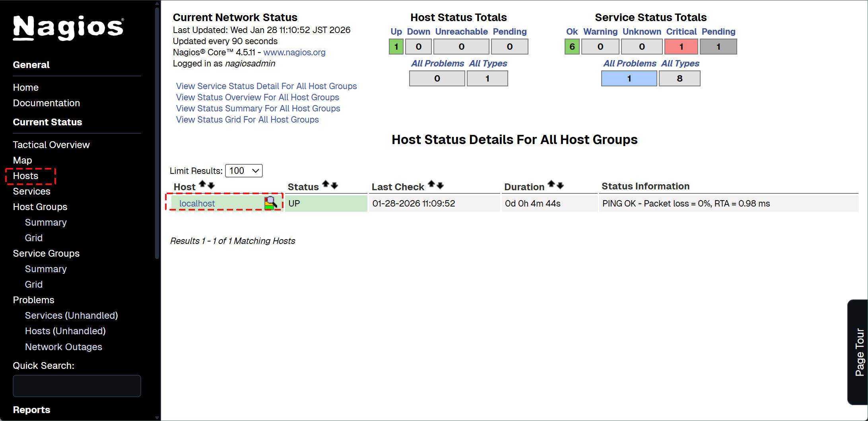Image resolution: width=868 pixels, height=421 pixels.
Task: Open Hosts (Unhandled) under Problems
Action: coord(65,331)
